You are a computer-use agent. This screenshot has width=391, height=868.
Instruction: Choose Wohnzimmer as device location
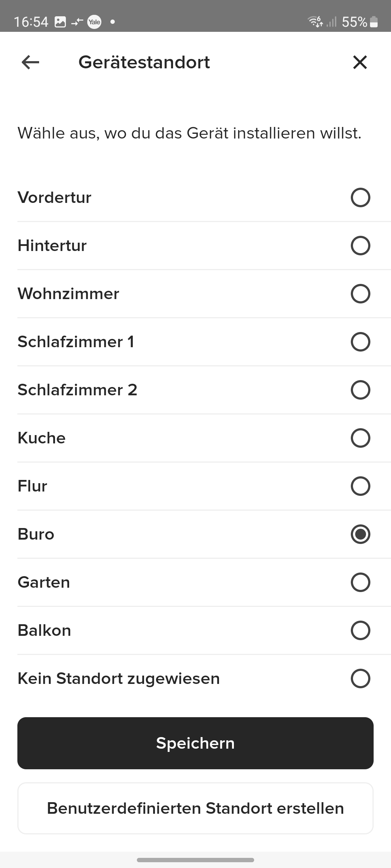360,294
